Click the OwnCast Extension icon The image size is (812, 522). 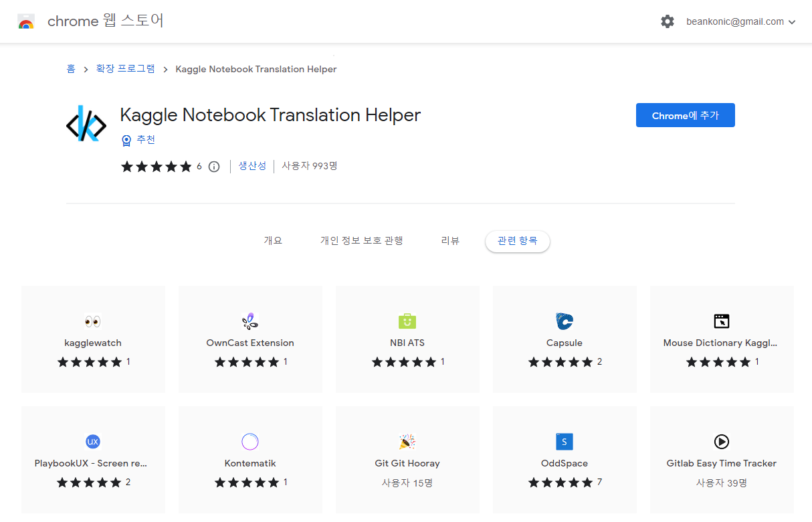click(x=250, y=321)
